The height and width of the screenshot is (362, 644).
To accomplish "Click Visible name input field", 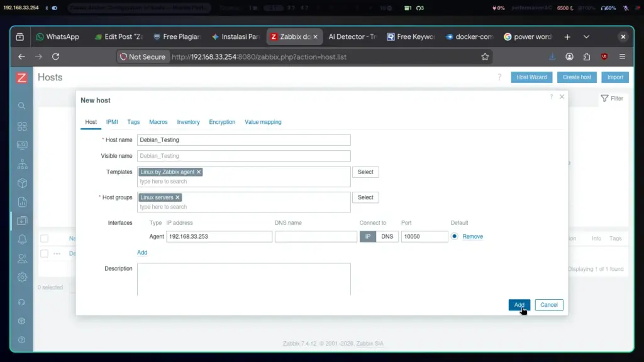I will click(x=244, y=156).
